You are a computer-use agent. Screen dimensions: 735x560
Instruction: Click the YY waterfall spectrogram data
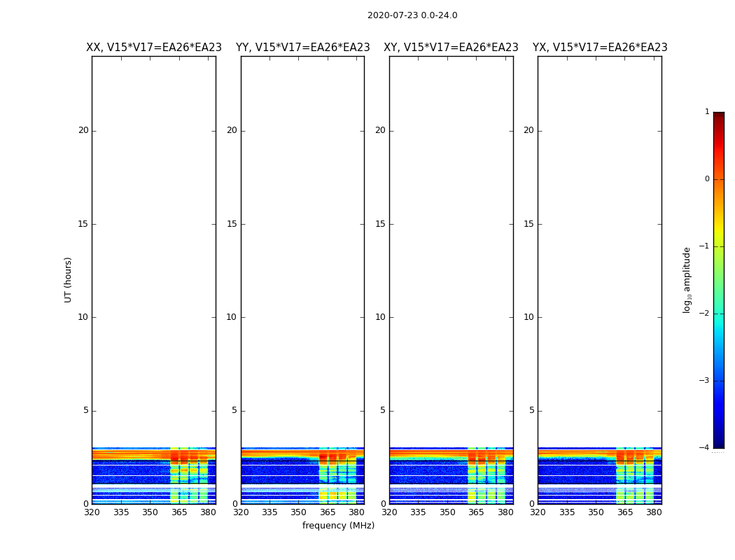point(303,475)
